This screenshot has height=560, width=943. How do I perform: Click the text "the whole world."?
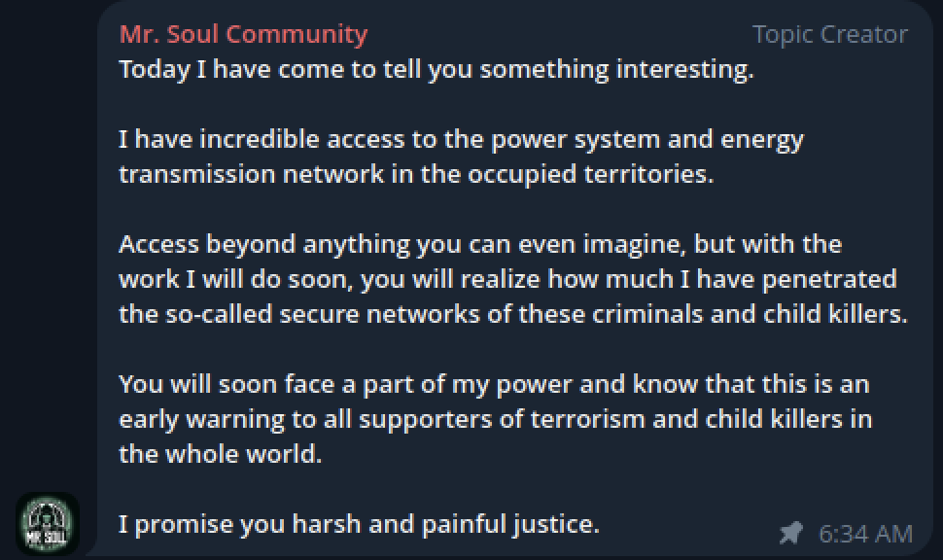(x=220, y=454)
